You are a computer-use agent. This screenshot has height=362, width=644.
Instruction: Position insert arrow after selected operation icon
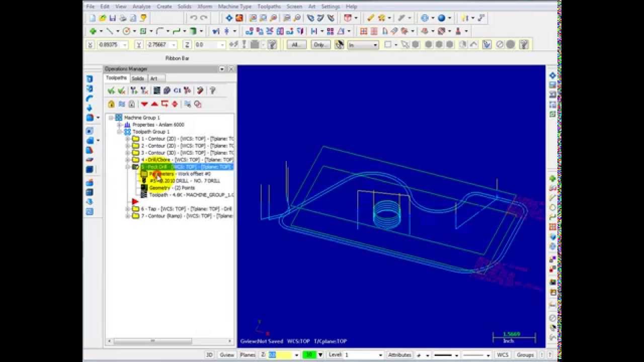[165, 104]
